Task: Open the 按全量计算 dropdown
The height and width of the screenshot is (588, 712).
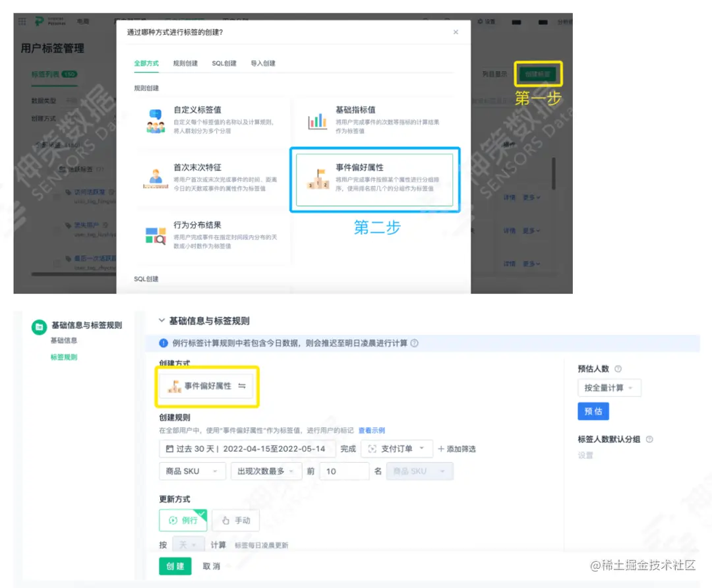Action: 609,388
